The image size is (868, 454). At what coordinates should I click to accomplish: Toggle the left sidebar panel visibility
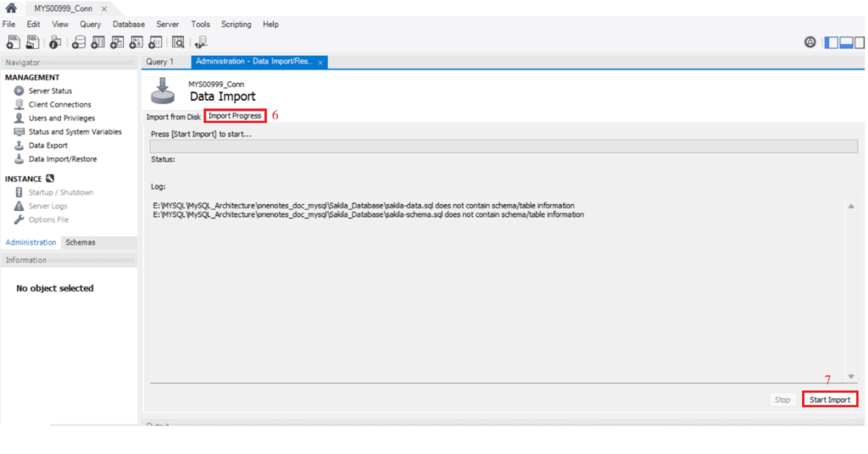[832, 42]
